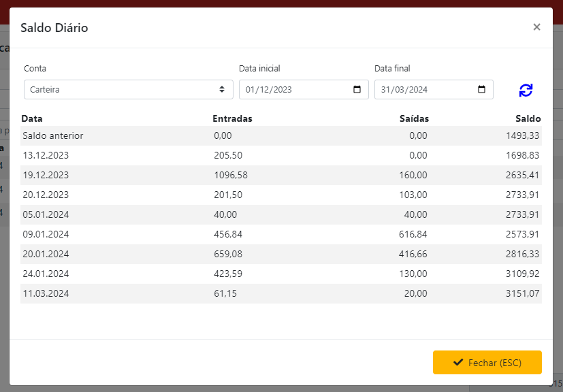Click the Entradas column header

(x=232, y=118)
